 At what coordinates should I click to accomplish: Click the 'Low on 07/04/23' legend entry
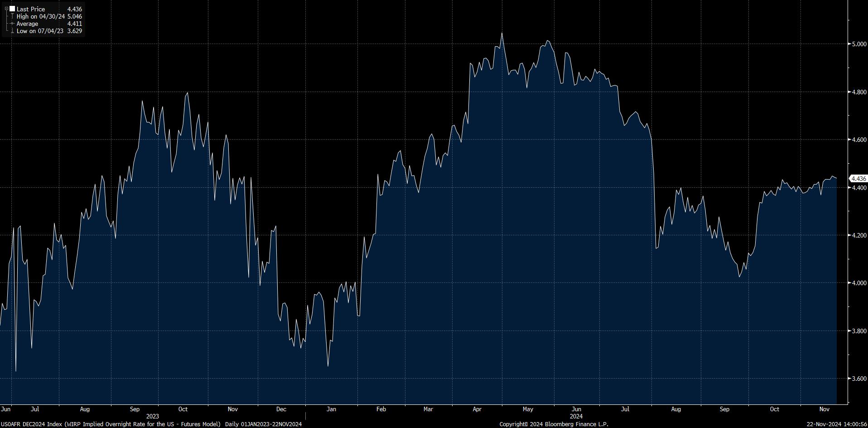point(40,31)
